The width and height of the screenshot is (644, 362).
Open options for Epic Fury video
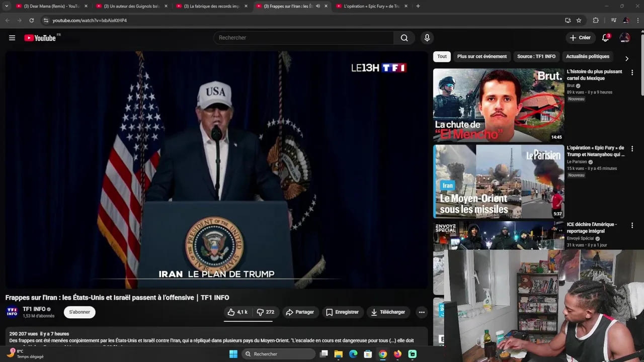[632, 149]
